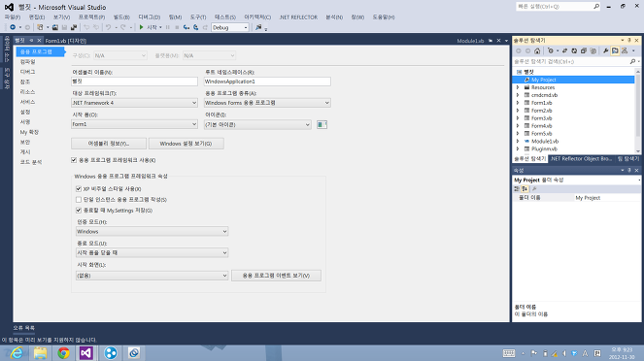Open the splash screen (none) dropdown
The width and height of the screenshot is (644, 361).
pyautogui.click(x=152, y=276)
